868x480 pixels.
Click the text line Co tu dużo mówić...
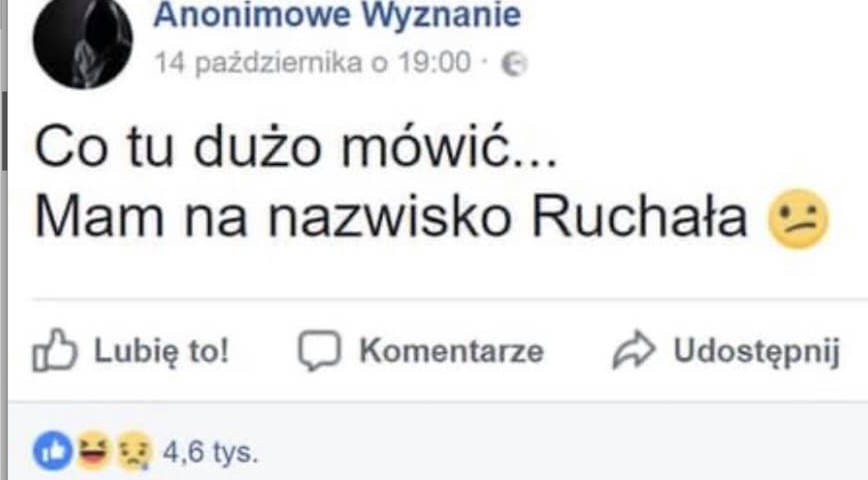(295, 147)
